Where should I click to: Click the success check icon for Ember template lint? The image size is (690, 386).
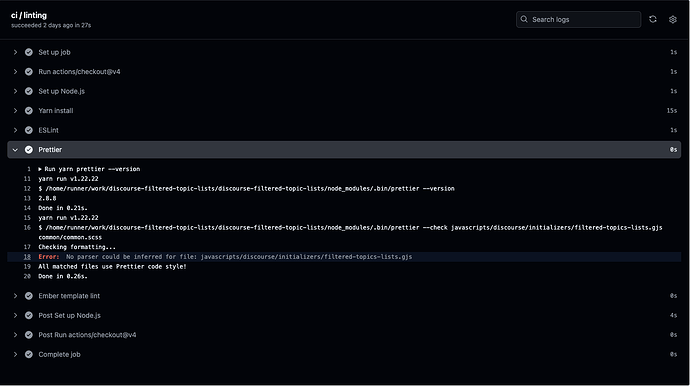[x=29, y=296]
